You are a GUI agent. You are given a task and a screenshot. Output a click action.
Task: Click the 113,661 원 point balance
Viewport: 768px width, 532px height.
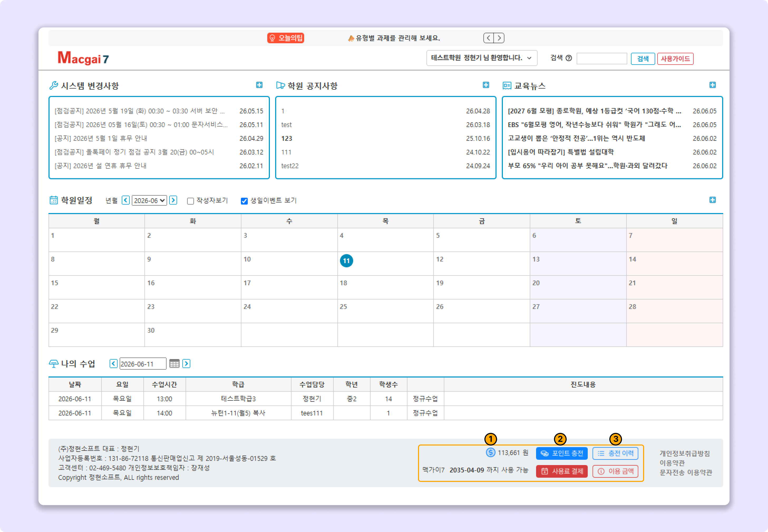[513, 453]
